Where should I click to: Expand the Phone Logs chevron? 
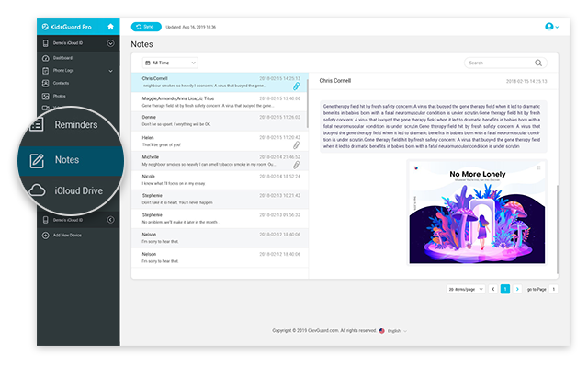point(110,71)
